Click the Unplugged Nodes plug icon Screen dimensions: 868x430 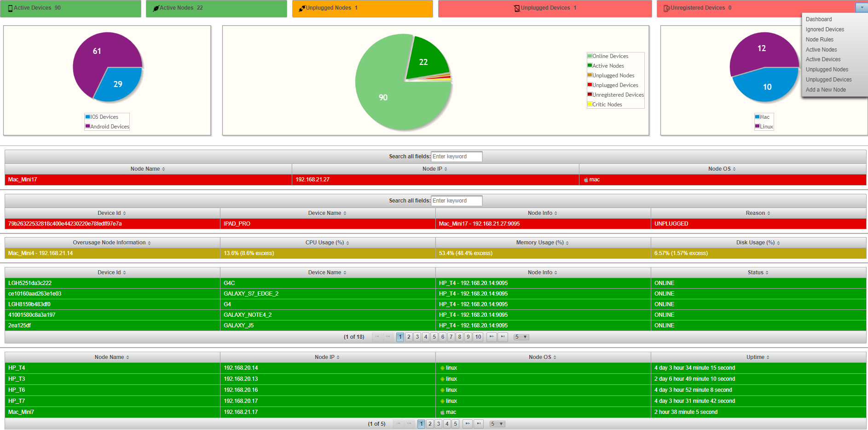pos(302,8)
